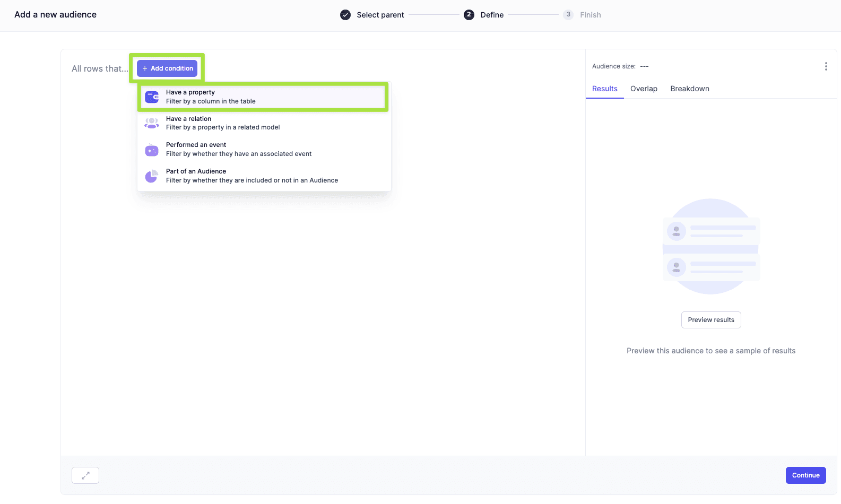Click the expand arrows icon button
The height and width of the screenshot is (504, 841).
[85, 475]
